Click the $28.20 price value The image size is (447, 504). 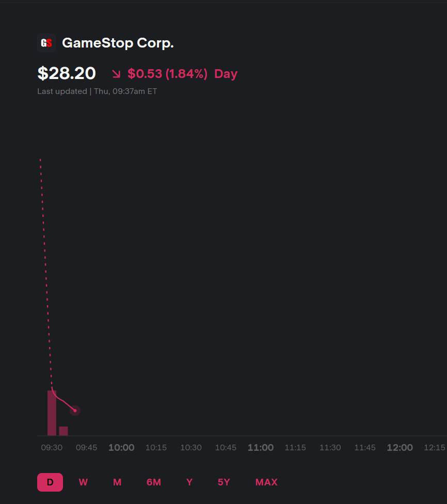(x=67, y=73)
